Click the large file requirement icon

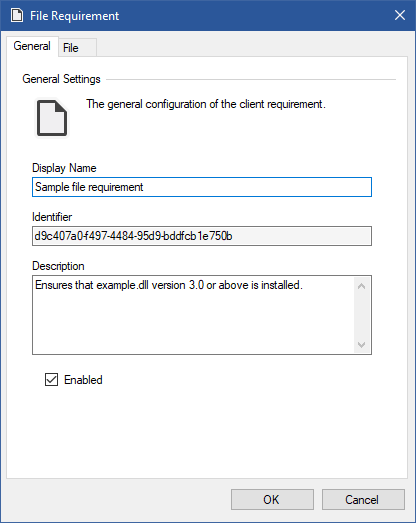52,118
